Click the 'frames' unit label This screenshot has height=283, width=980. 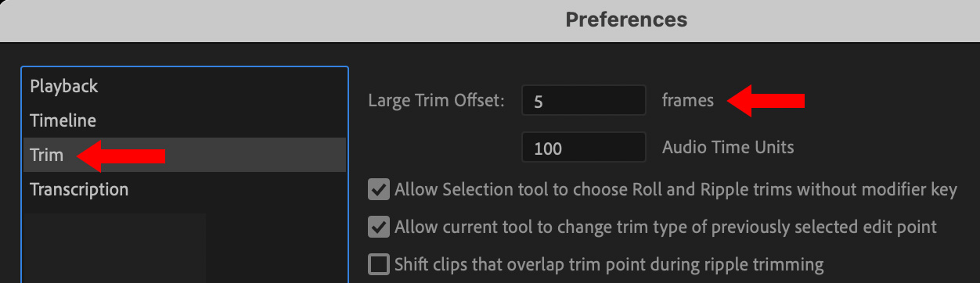[688, 100]
